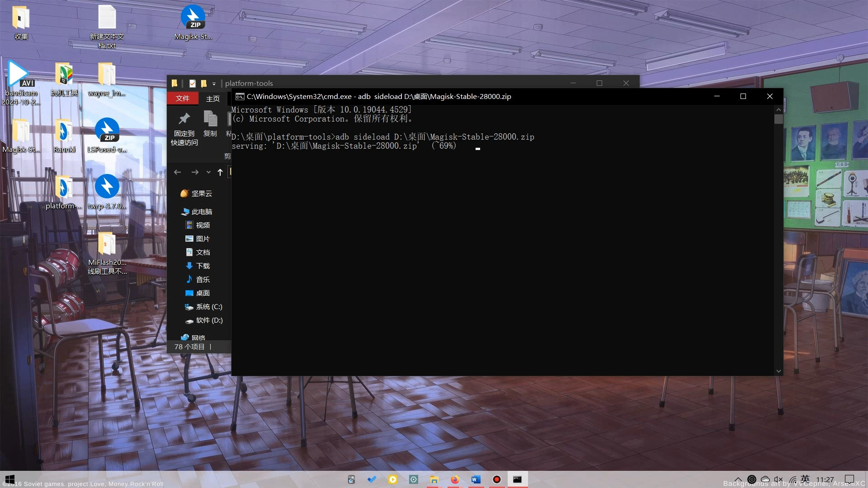Select the twrp-3.7.0... file icon
The height and width of the screenshot is (488, 868).
point(107,192)
